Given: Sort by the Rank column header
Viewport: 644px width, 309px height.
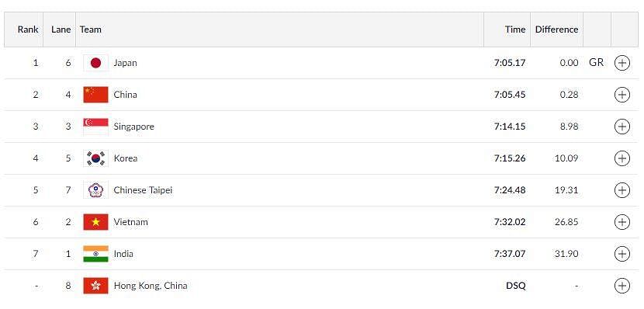Looking at the screenshot, I should click(x=28, y=30).
